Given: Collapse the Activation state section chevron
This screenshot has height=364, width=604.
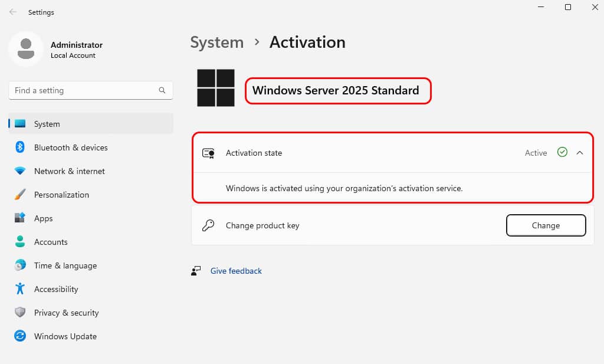Looking at the screenshot, I should point(580,153).
